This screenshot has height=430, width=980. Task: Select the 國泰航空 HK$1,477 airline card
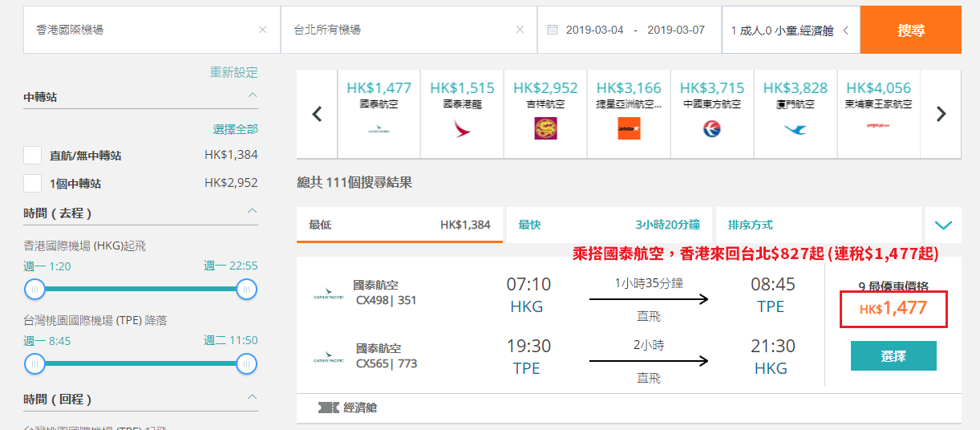[x=379, y=114]
